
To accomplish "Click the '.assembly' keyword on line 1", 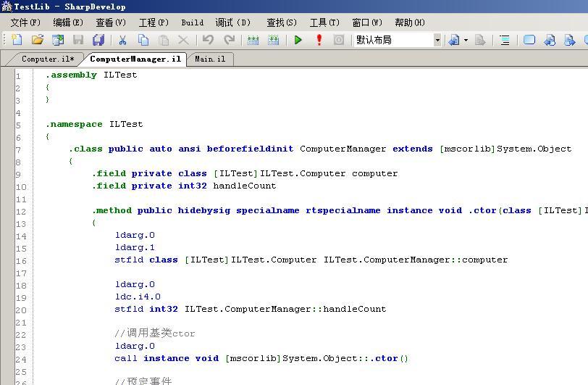I will pyautogui.click(x=71, y=75).
